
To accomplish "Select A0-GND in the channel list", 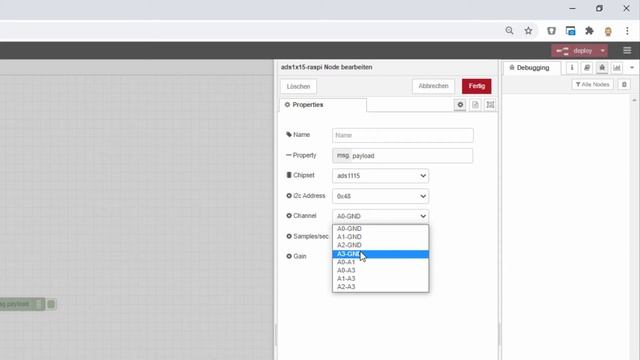I will (380, 229).
